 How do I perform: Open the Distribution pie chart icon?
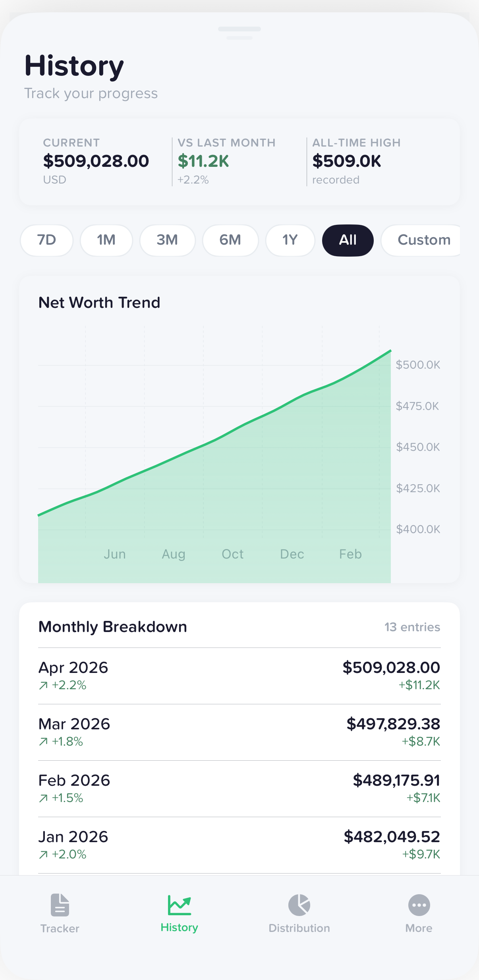299,905
